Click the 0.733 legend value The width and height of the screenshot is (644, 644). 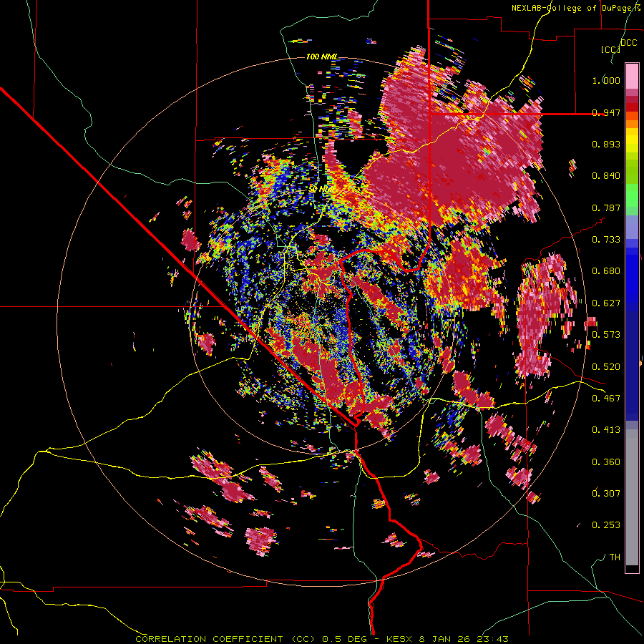606,240
